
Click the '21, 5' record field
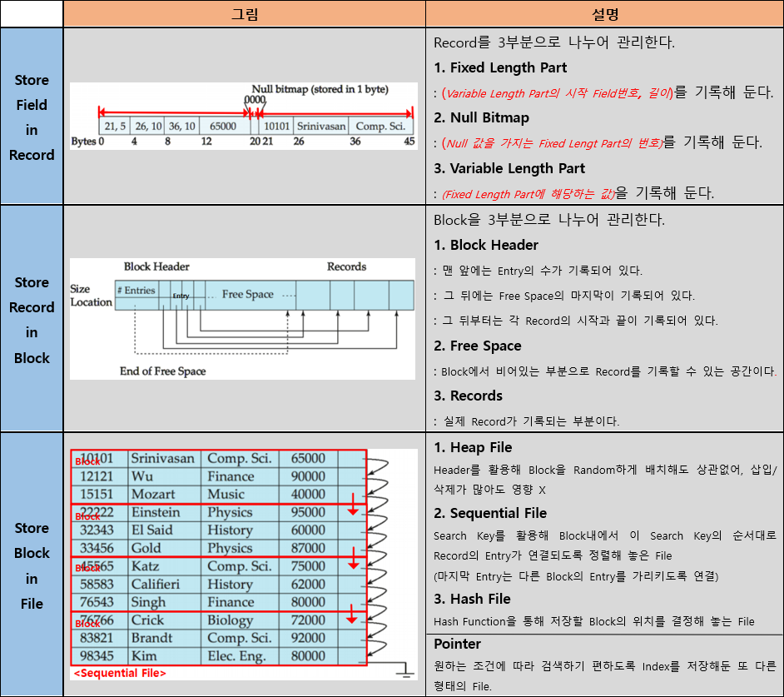pyautogui.click(x=115, y=126)
